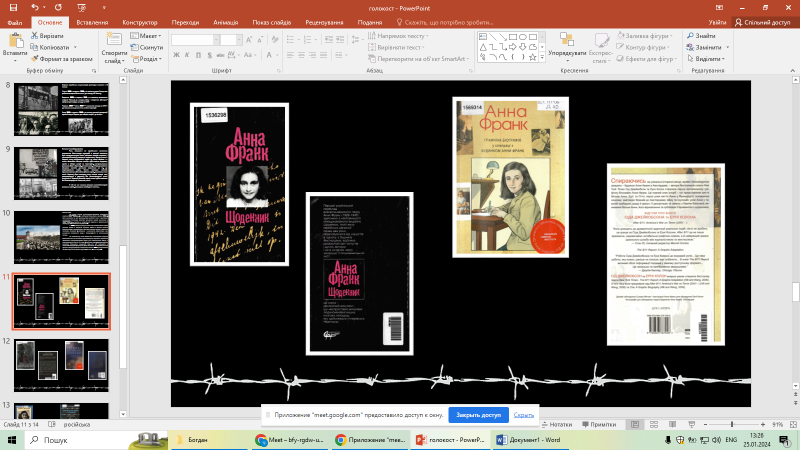
Task: Switch to the Подання tab
Action: tap(369, 22)
